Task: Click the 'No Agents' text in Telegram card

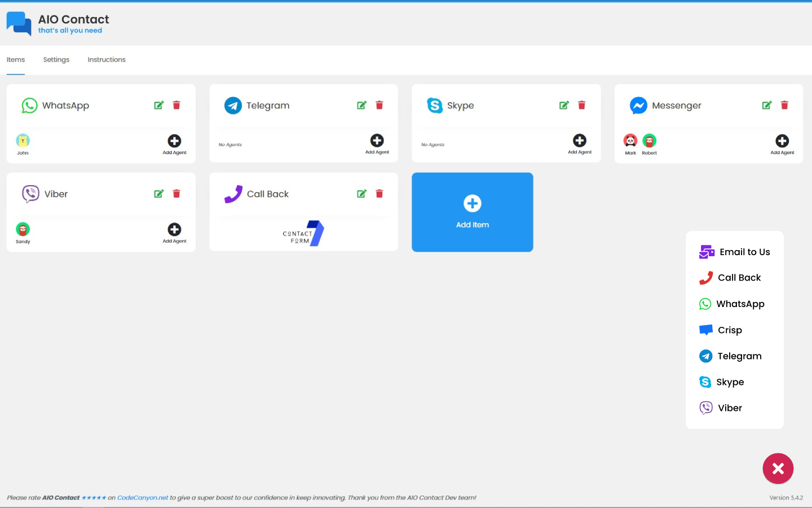Action: pos(230,145)
